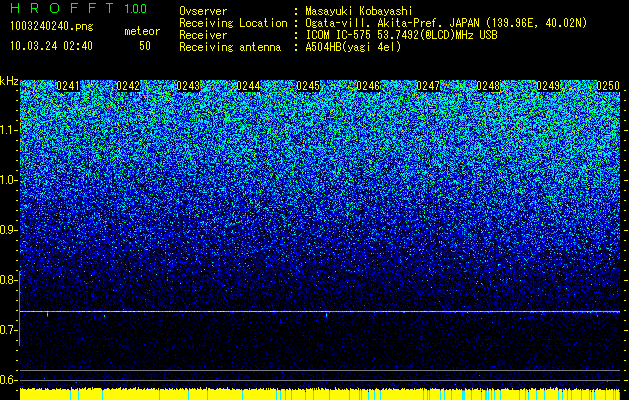Click the Ogata-vill. Akita-Pref. JAPAN location text

click(446, 23)
